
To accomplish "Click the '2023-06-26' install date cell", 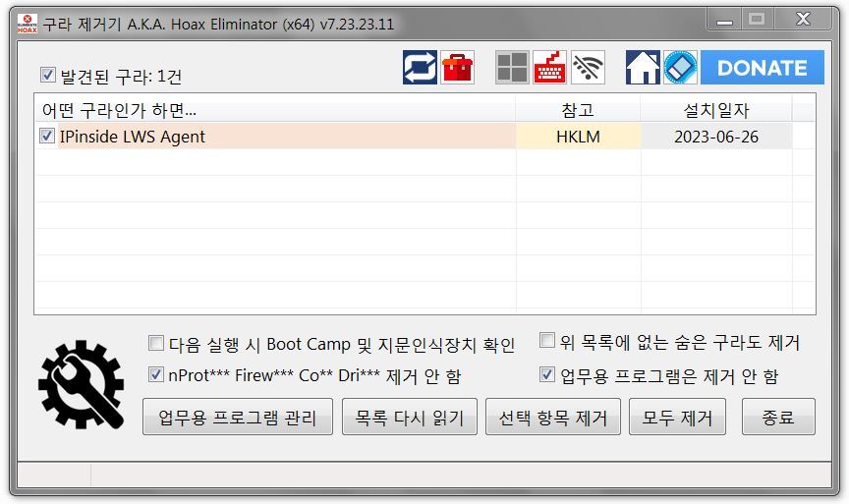I will click(x=716, y=137).
